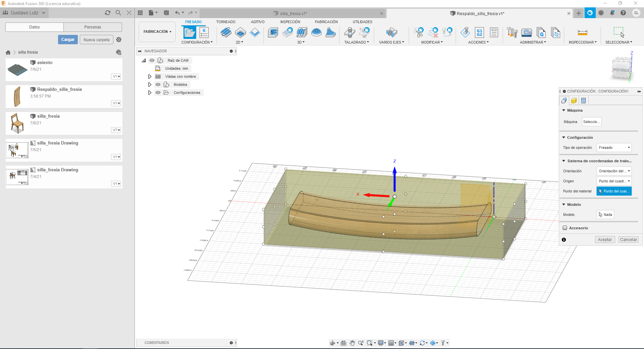Click the Undo arrow icon
Image resolution: width=644 pixels, height=349 pixels.
[177, 13]
